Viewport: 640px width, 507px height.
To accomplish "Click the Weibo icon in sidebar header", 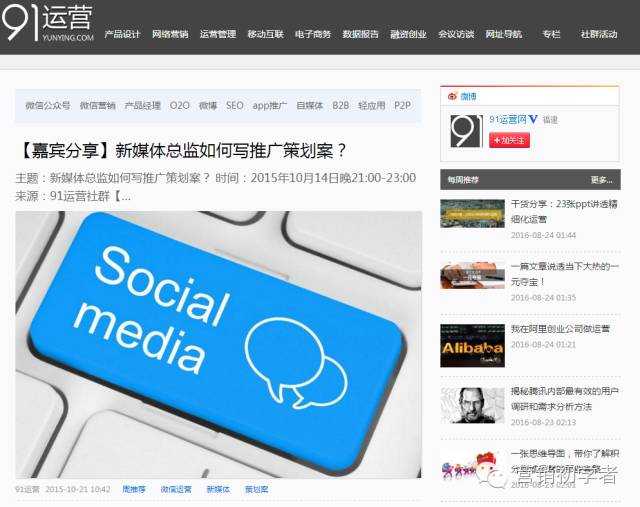I will [452, 96].
